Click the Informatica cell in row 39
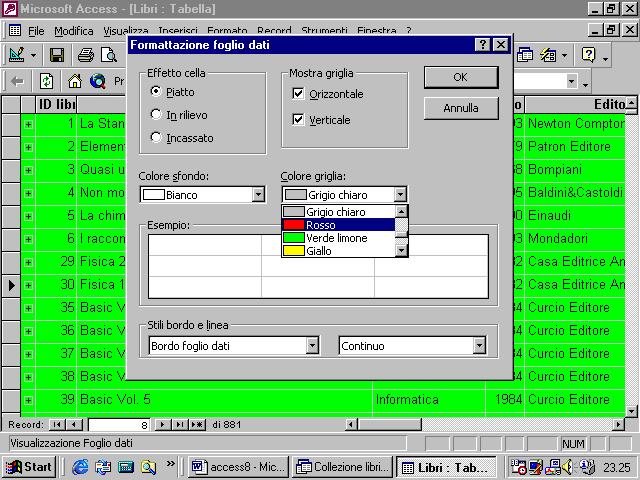The height and width of the screenshot is (480, 640). (x=429, y=400)
